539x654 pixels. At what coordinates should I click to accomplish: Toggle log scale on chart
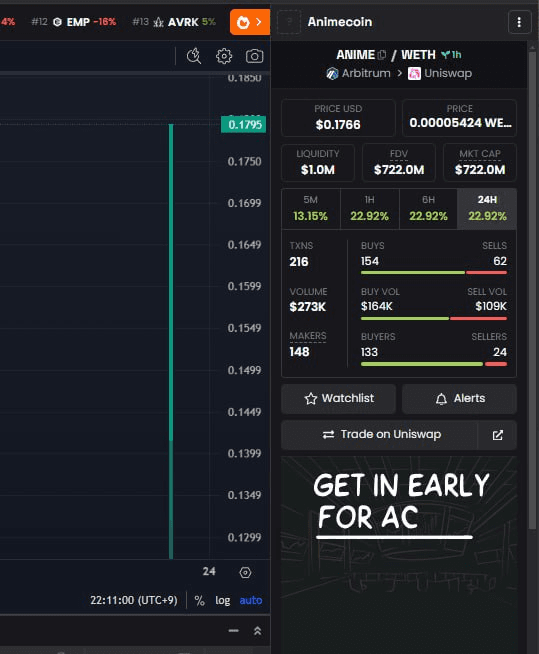tap(222, 601)
